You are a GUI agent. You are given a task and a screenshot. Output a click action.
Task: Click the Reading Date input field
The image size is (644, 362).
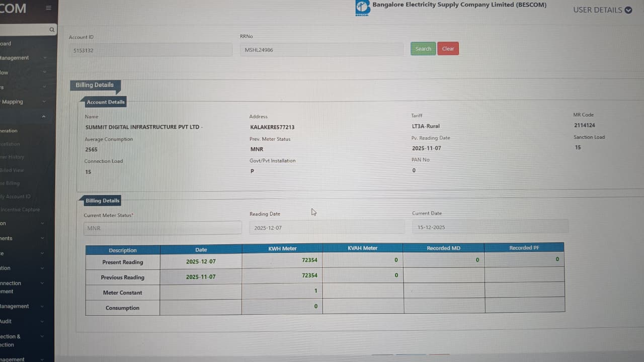pos(327,228)
